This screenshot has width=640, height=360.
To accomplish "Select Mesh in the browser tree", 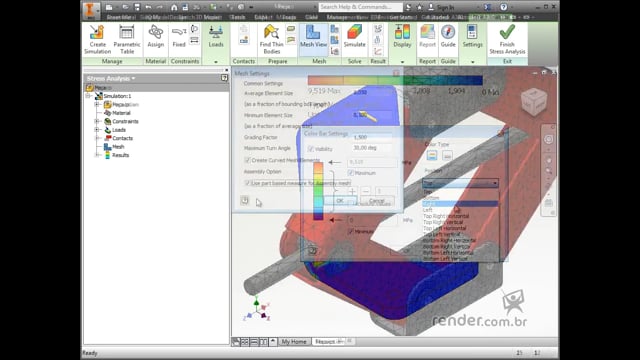I will pos(118,147).
